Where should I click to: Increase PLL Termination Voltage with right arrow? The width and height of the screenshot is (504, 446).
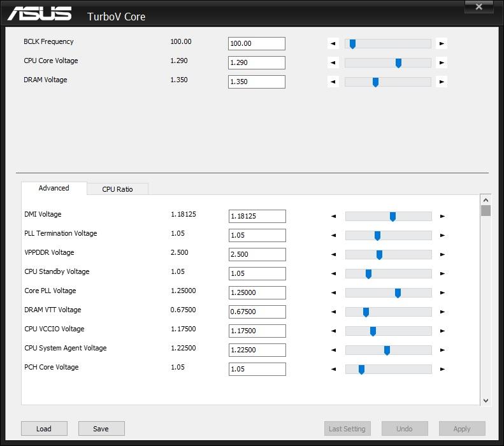point(442,235)
